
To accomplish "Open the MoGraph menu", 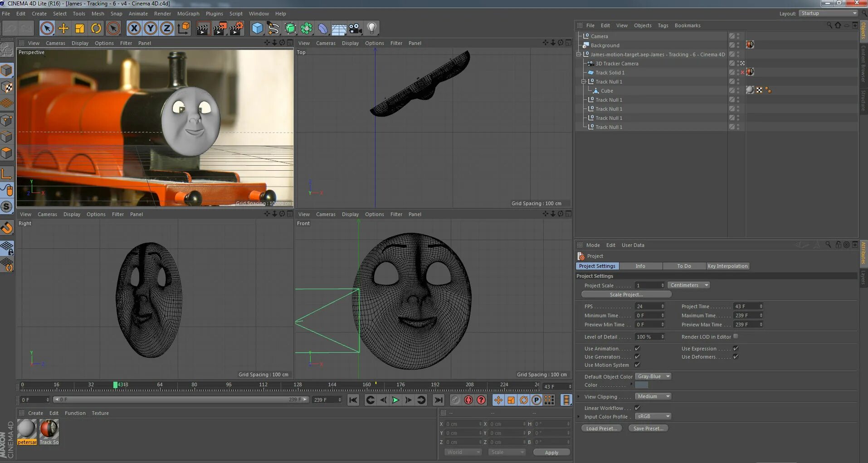I will pyautogui.click(x=188, y=14).
